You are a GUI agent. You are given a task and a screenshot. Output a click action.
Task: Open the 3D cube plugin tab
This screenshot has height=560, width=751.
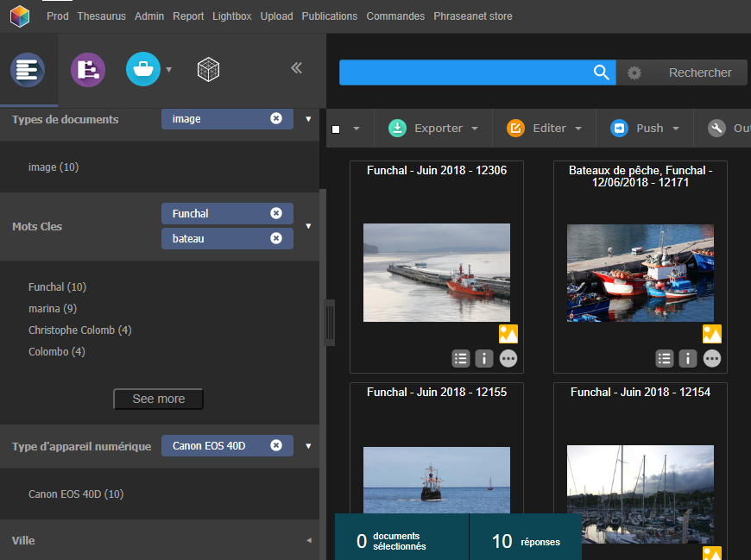209,69
